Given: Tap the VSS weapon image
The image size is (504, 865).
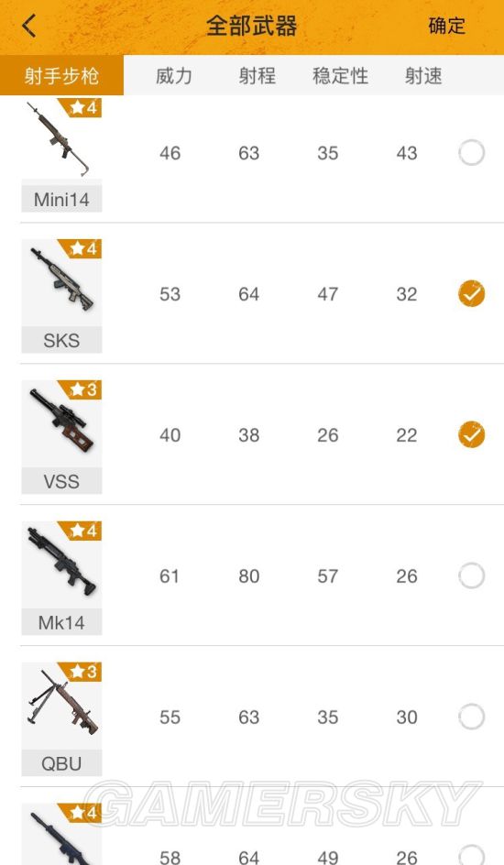Looking at the screenshot, I should pos(61,423).
